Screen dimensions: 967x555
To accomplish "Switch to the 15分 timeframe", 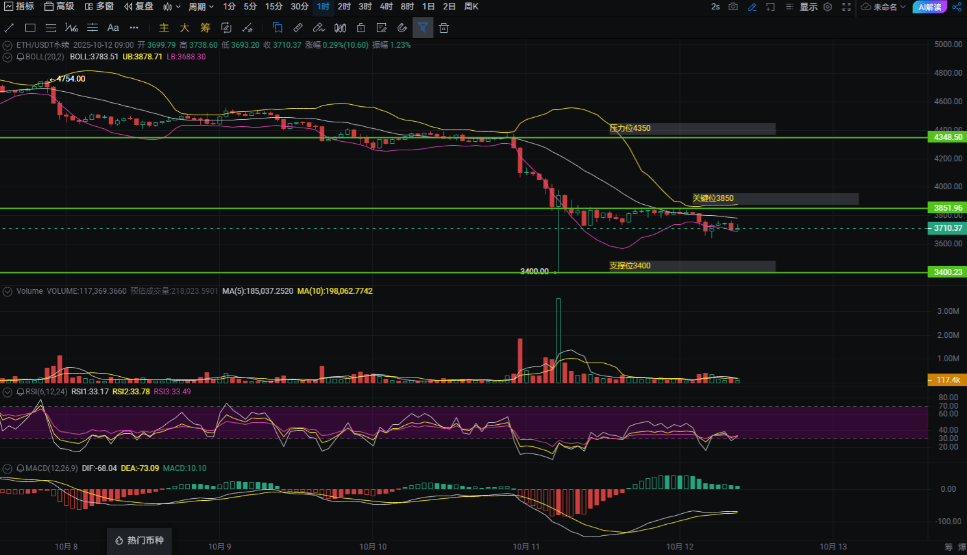I will [273, 7].
